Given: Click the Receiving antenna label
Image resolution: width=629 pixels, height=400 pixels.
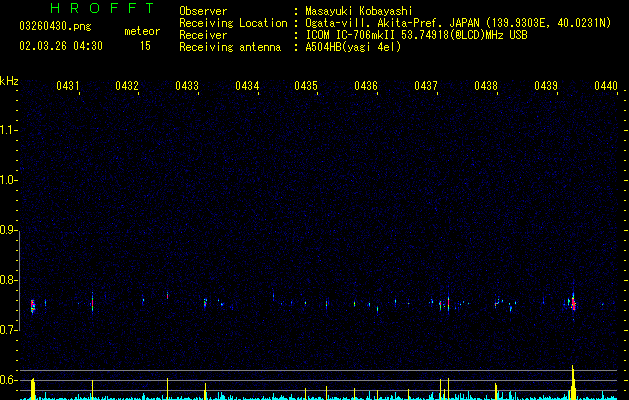Looking at the screenshot, I should [230, 47].
